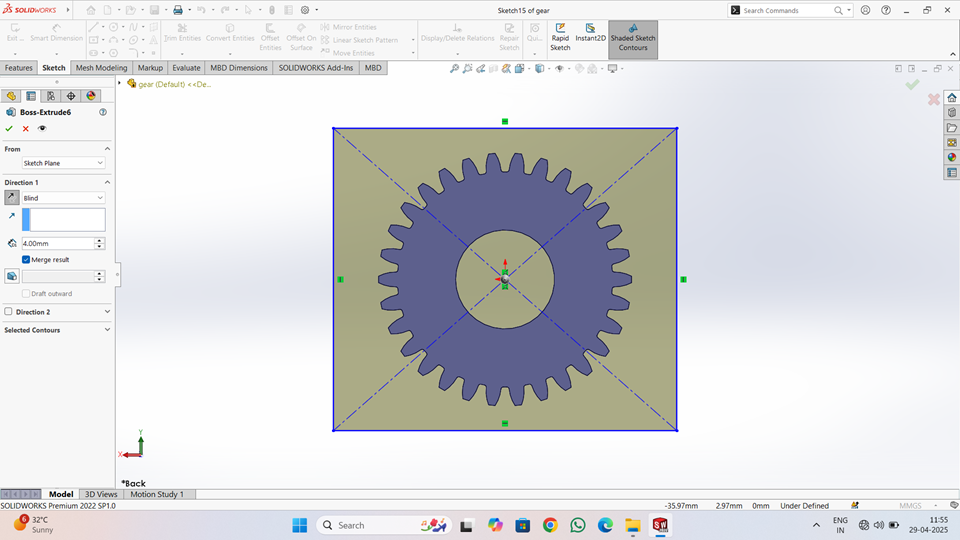Open the user login icon
Image resolution: width=960 pixels, height=540 pixels.
pyautogui.click(x=865, y=10)
